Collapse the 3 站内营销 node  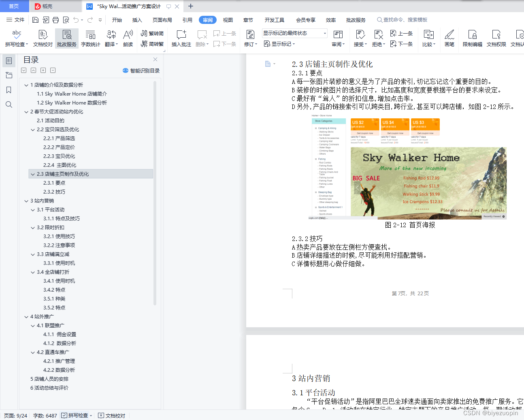26,201
